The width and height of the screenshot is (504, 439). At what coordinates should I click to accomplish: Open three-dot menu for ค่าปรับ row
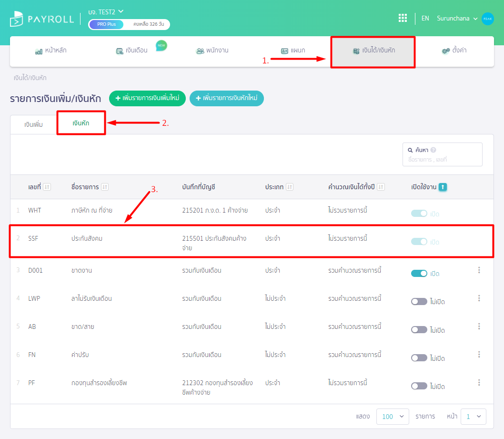point(479,355)
